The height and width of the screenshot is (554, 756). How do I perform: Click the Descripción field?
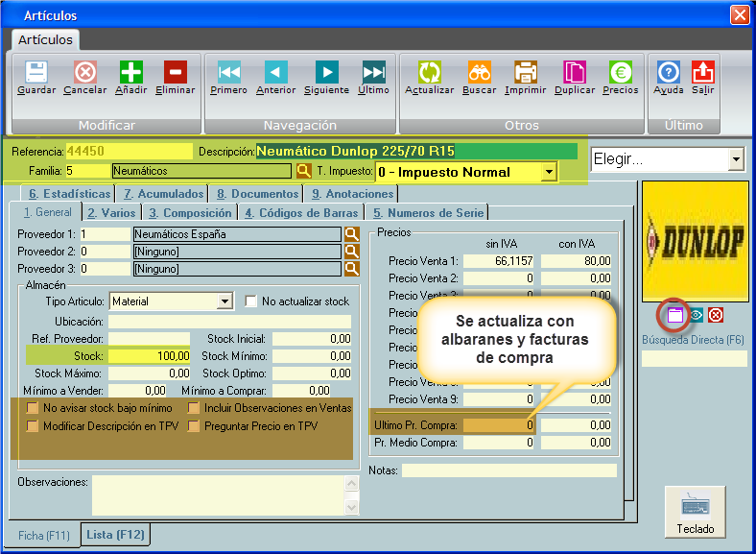[416, 152]
